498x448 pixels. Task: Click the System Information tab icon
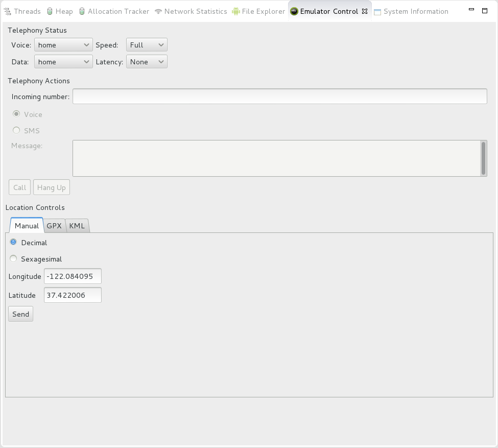click(377, 12)
